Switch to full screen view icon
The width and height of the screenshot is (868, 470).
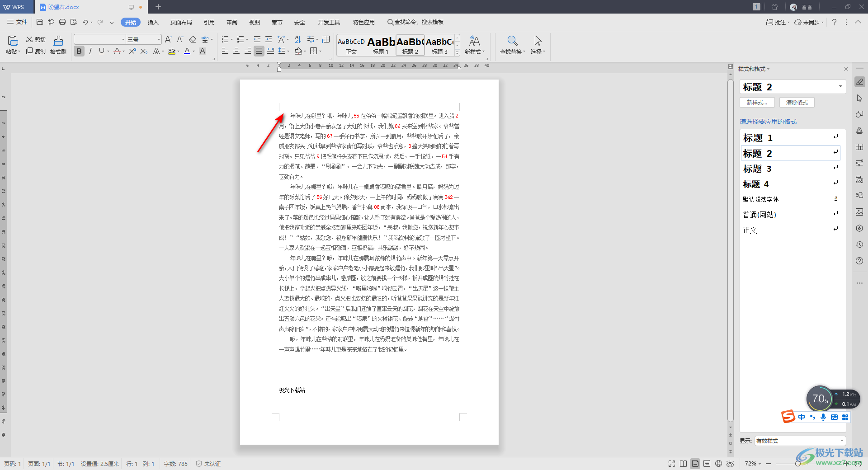pos(672,464)
